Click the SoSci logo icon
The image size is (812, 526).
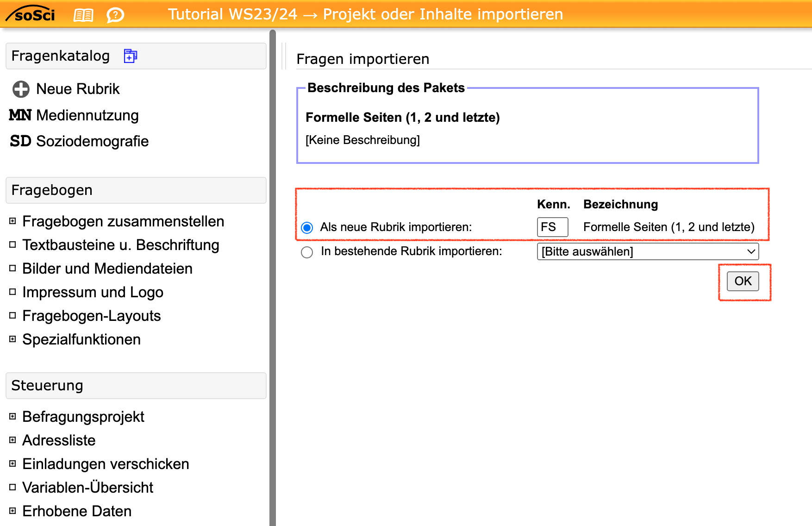click(31, 14)
